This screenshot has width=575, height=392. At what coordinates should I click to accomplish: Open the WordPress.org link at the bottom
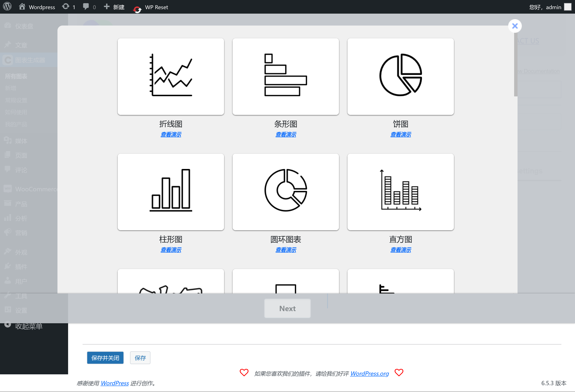(369, 373)
